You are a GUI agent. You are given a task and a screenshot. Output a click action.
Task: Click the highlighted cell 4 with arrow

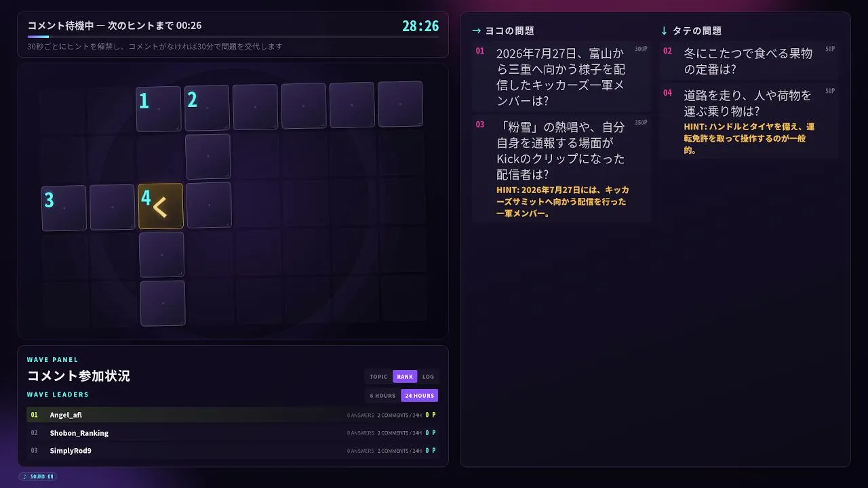tap(161, 206)
